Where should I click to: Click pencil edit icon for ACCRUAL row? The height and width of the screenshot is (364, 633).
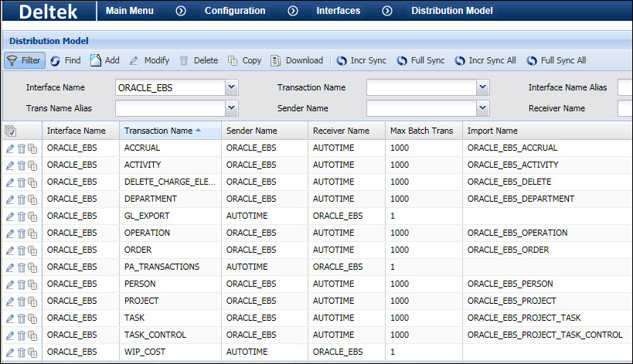(10, 148)
